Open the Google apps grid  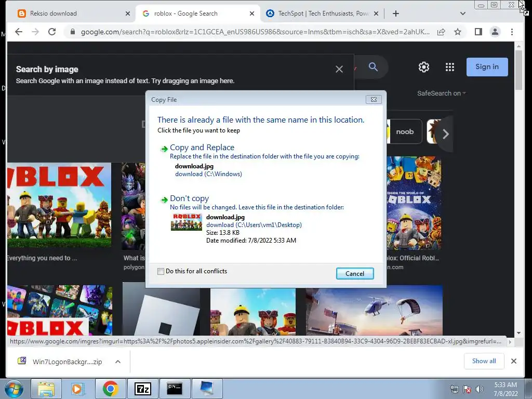pyautogui.click(x=450, y=67)
